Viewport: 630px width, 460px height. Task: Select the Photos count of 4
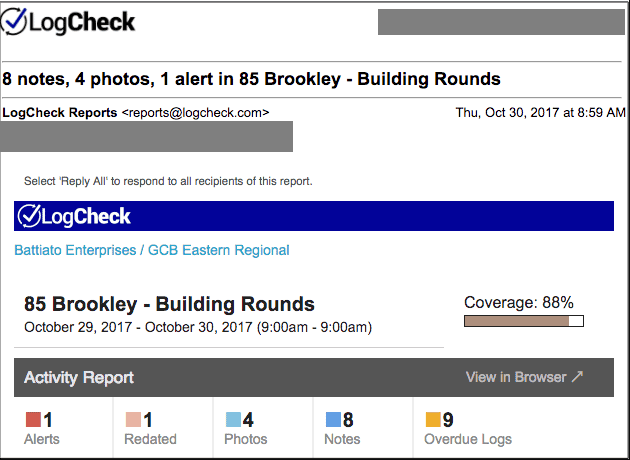248,420
